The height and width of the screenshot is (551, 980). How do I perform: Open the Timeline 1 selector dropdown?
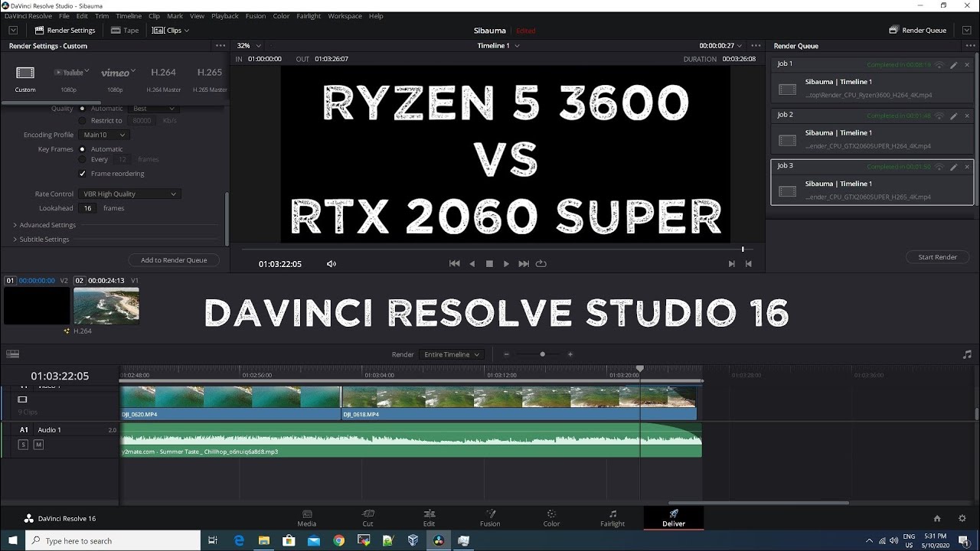(x=498, y=46)
